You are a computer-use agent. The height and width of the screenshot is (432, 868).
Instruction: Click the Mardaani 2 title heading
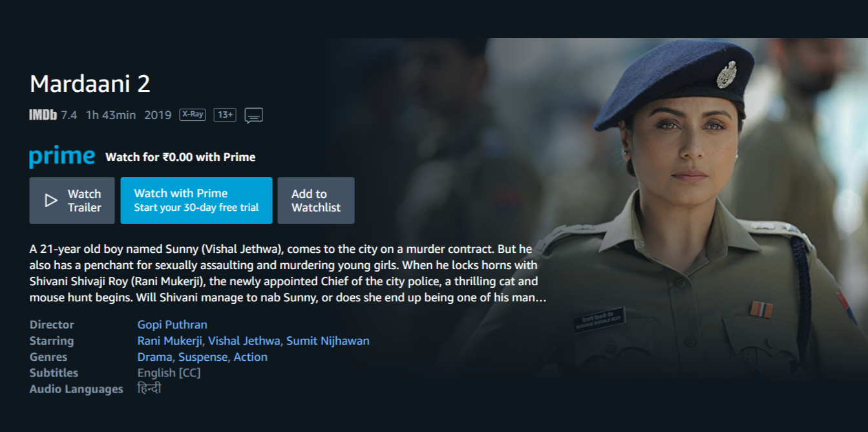coord(90,83)
